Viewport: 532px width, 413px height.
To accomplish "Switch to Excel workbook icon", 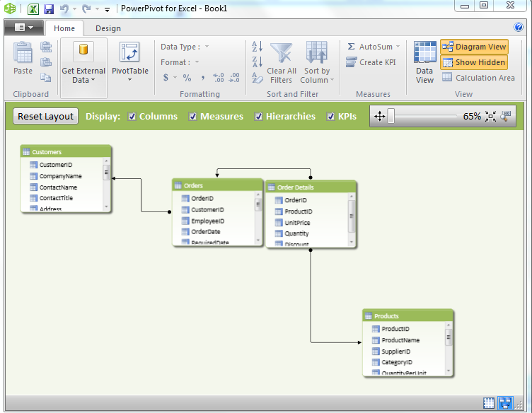I will coord(33,8).
